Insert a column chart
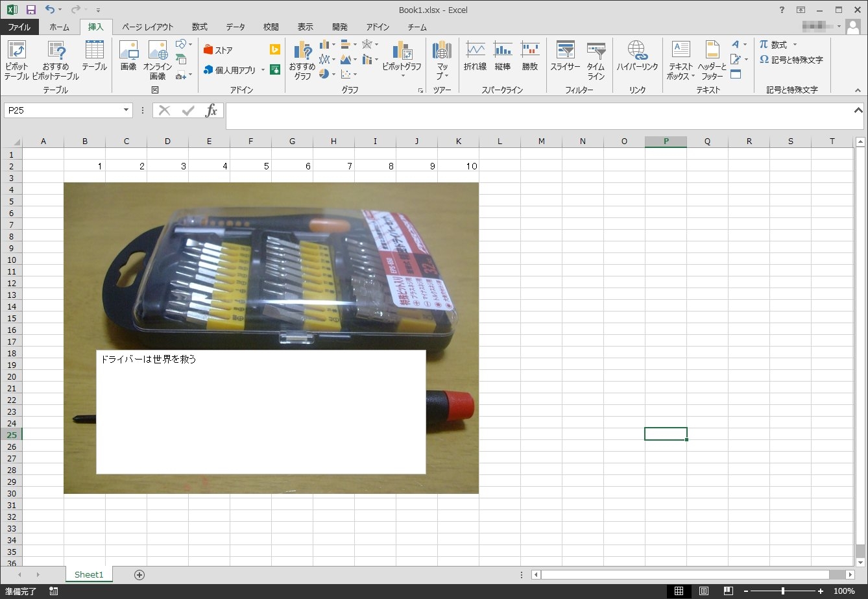The image size is (868, 599). click(327, 44)
